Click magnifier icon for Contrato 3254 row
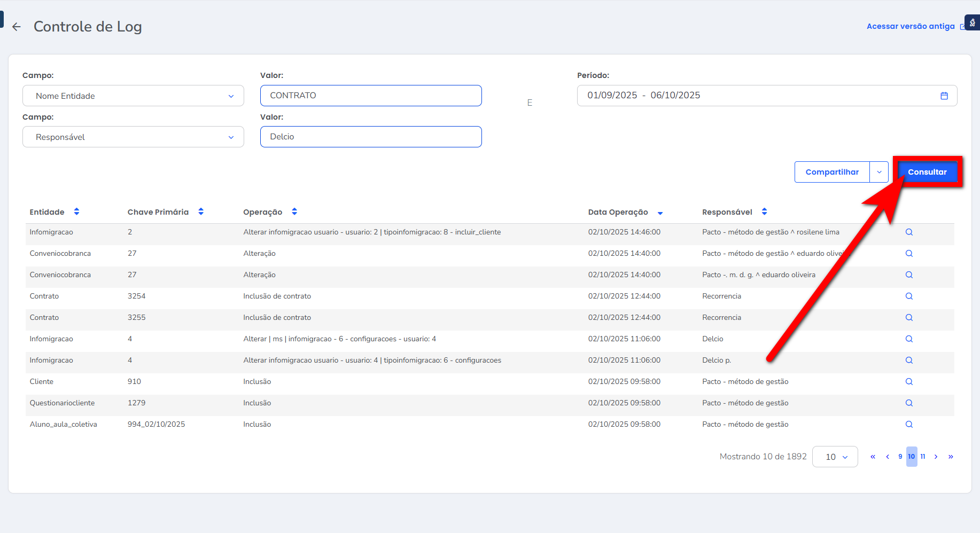This screenshot has height=533, width=980. click(908, 296)
